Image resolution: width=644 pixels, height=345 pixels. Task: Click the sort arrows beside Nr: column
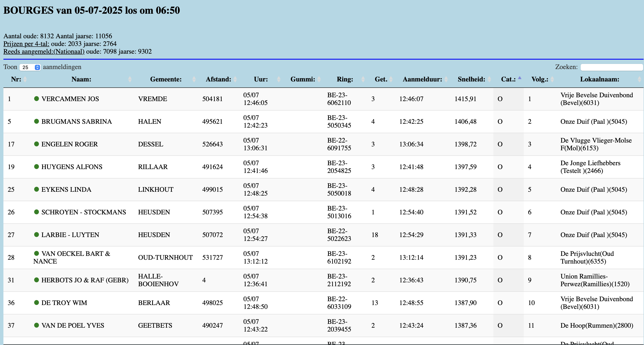[25, 80]
